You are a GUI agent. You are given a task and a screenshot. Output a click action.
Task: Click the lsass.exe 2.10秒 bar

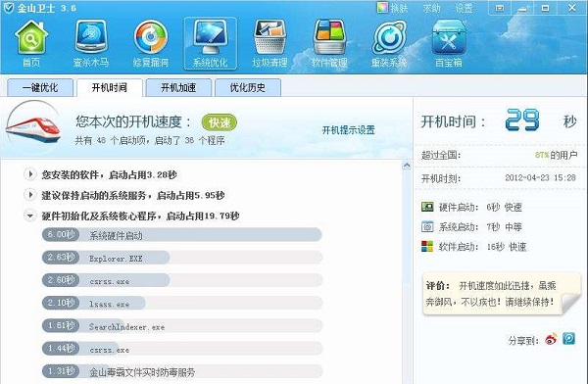(182, 303)
